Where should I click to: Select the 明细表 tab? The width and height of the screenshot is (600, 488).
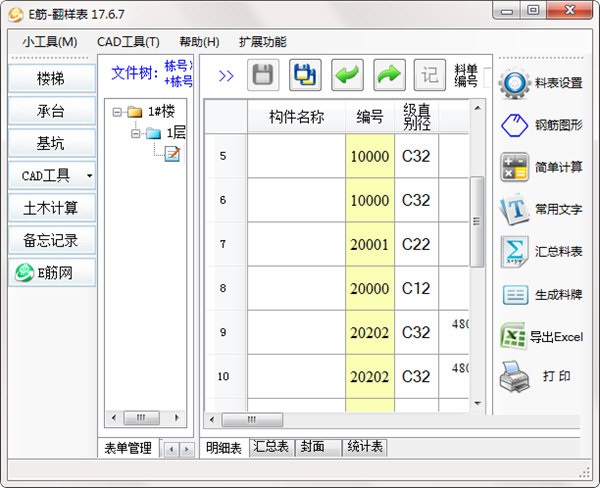[224, 448]
